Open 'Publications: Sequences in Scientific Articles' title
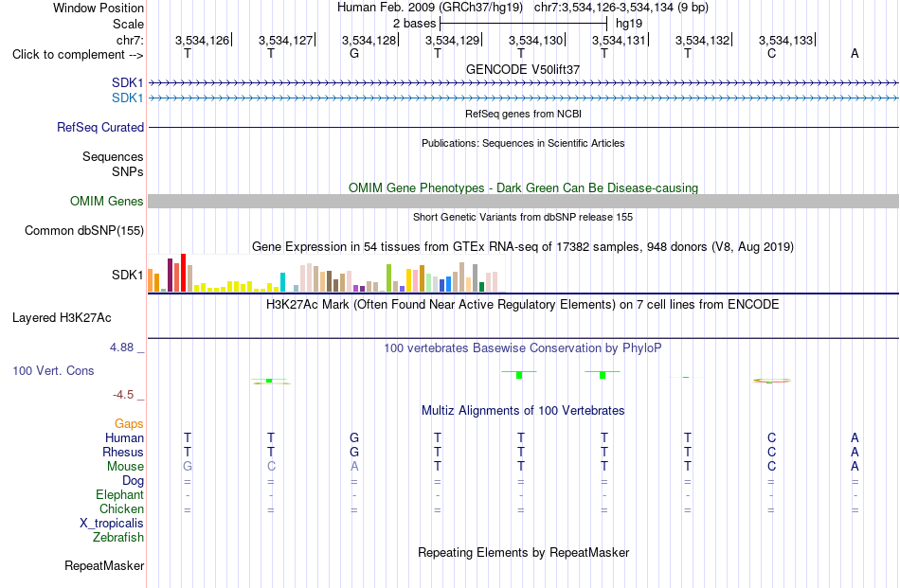 (x=523, y=143)
